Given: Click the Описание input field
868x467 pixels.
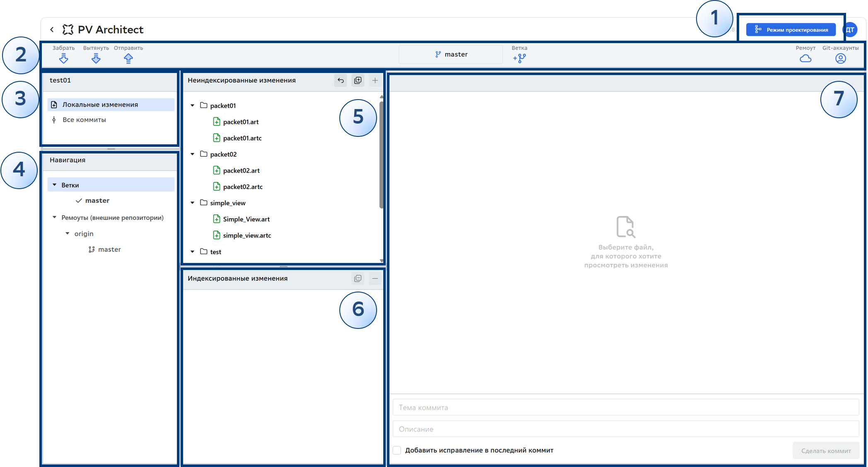Looking at the screenshot, I should [x=626, y=429].
